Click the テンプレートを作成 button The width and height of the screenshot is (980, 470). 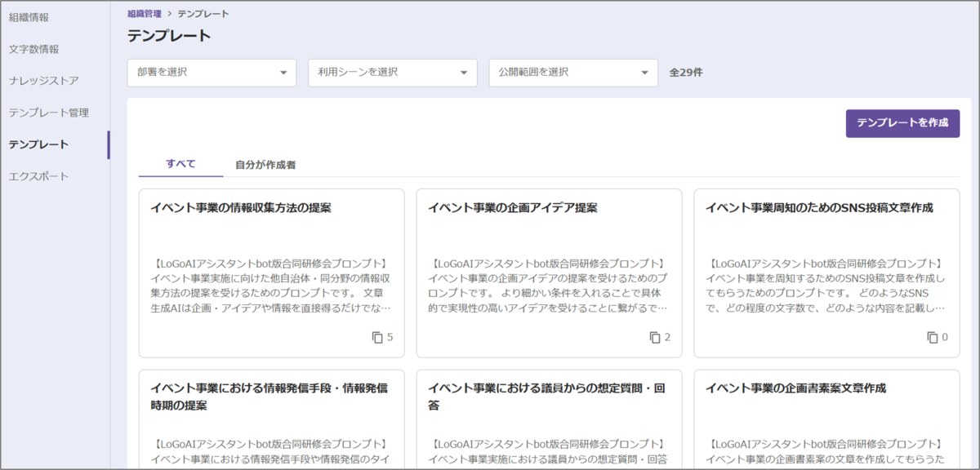(x=902, y=122)
